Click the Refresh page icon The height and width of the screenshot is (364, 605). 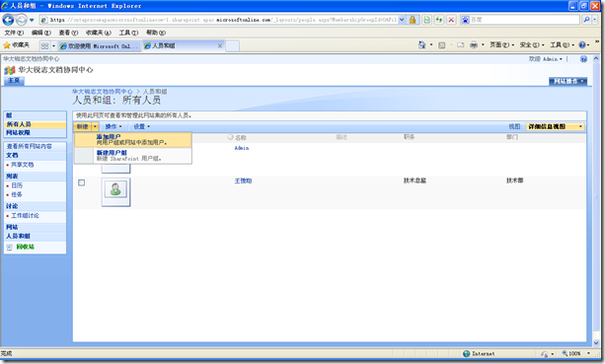(439, 20)
